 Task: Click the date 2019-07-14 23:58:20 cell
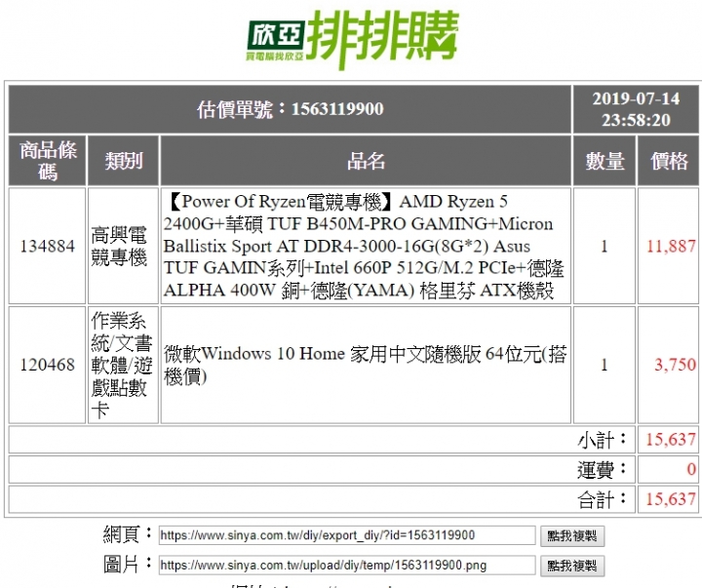tap(636, 109)
